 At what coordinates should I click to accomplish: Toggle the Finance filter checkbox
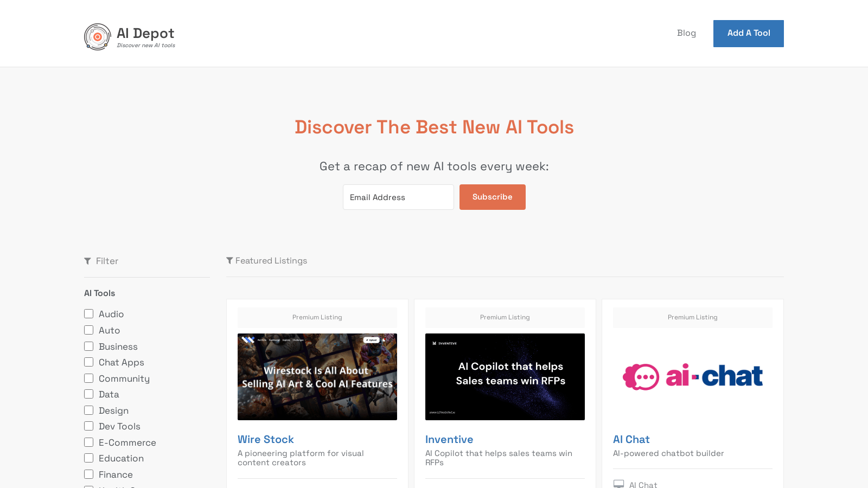(89, 474)
